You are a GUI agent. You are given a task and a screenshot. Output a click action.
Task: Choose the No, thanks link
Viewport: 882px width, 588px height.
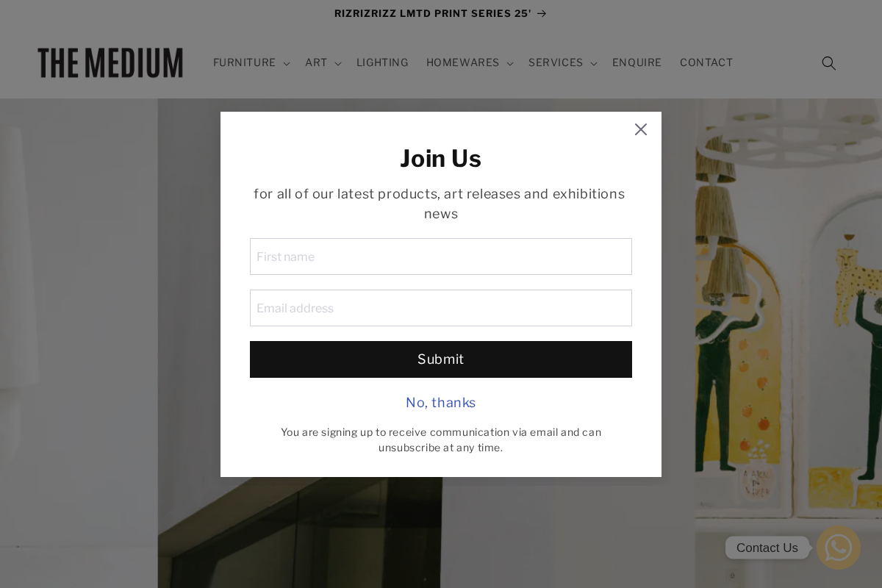pyautogui.click(x=440, y=402)
